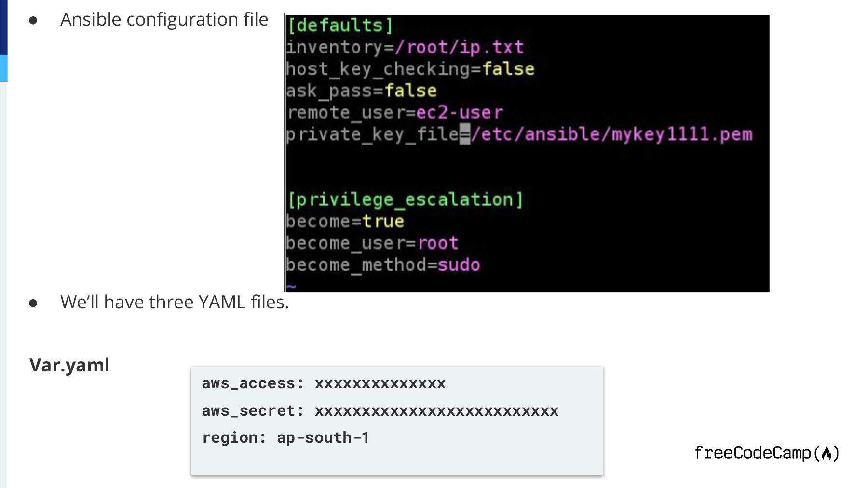This screenshot has height=488, width=868.
Task: Click the /etc/ansible/mykey1111.pem path
Action: [612, 134]
